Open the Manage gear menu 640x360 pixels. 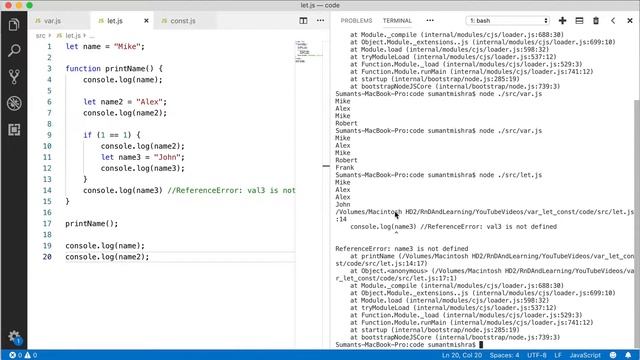[14, 337]
